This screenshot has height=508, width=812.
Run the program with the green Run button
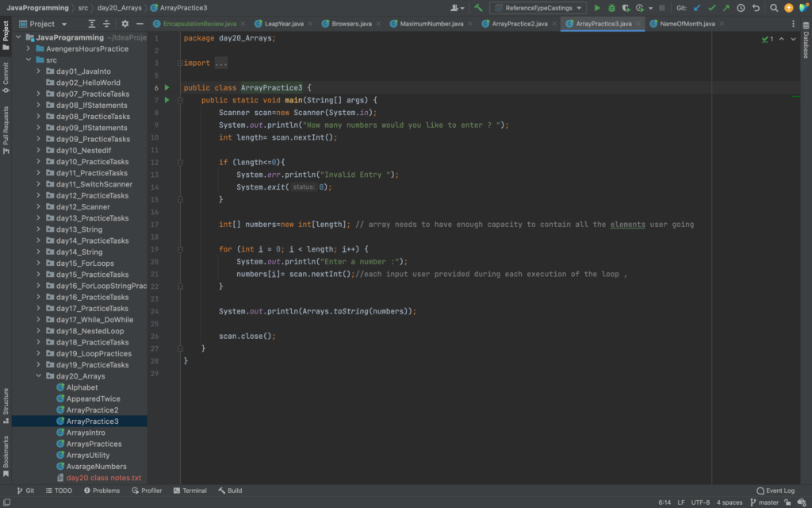pos(598,8)
